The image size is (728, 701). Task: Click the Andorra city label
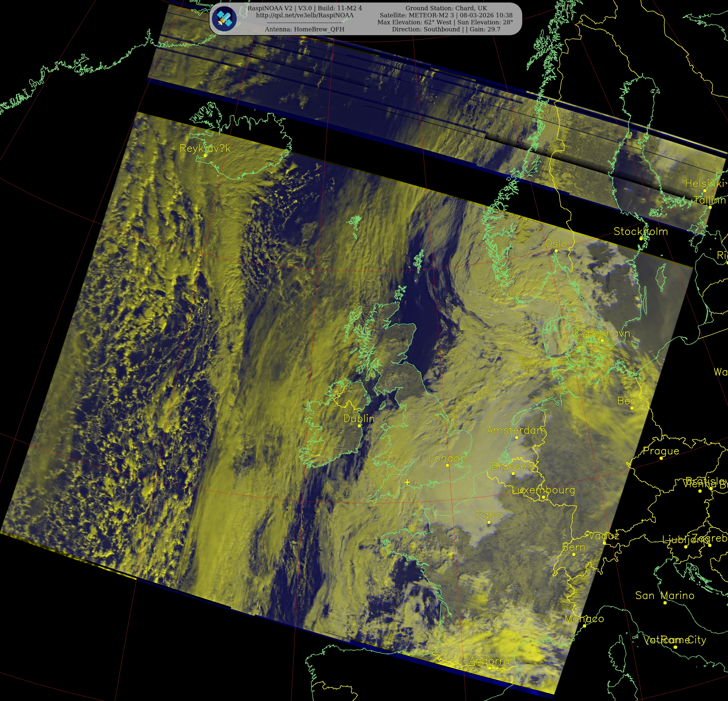click(489, 661)
